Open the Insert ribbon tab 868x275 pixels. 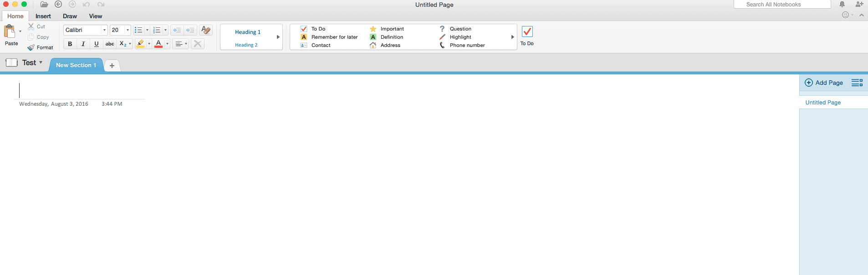(43, 16)
